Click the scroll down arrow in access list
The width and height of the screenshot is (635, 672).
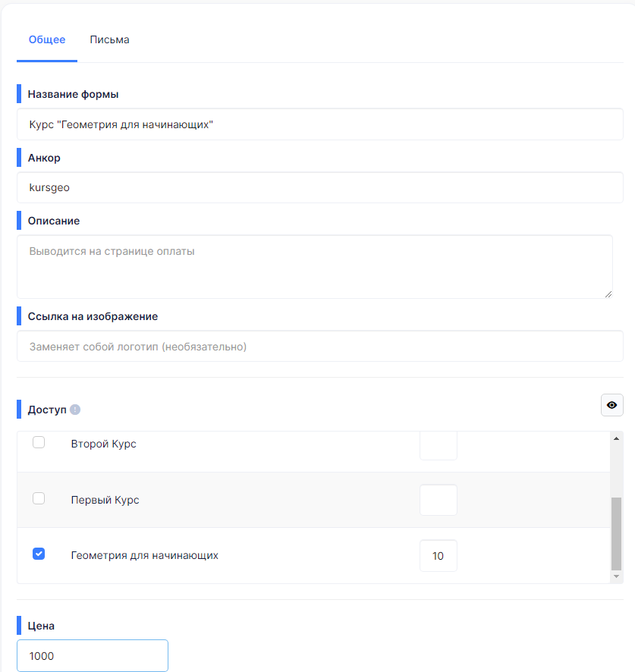tap(616, 576)
